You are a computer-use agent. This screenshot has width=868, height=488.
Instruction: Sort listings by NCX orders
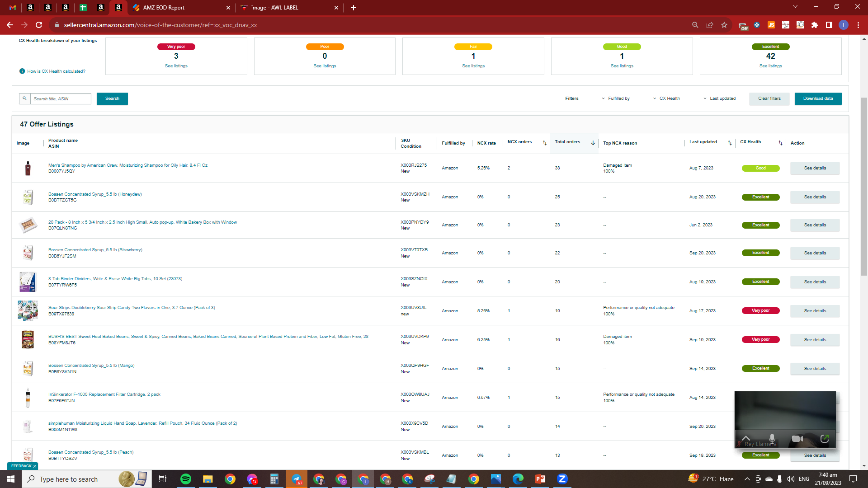[545, 143]
